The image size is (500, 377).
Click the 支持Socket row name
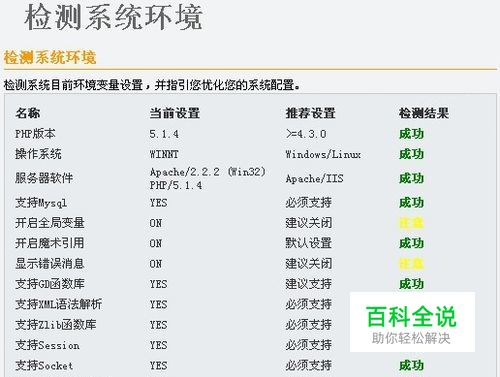(x=44, y=366)
